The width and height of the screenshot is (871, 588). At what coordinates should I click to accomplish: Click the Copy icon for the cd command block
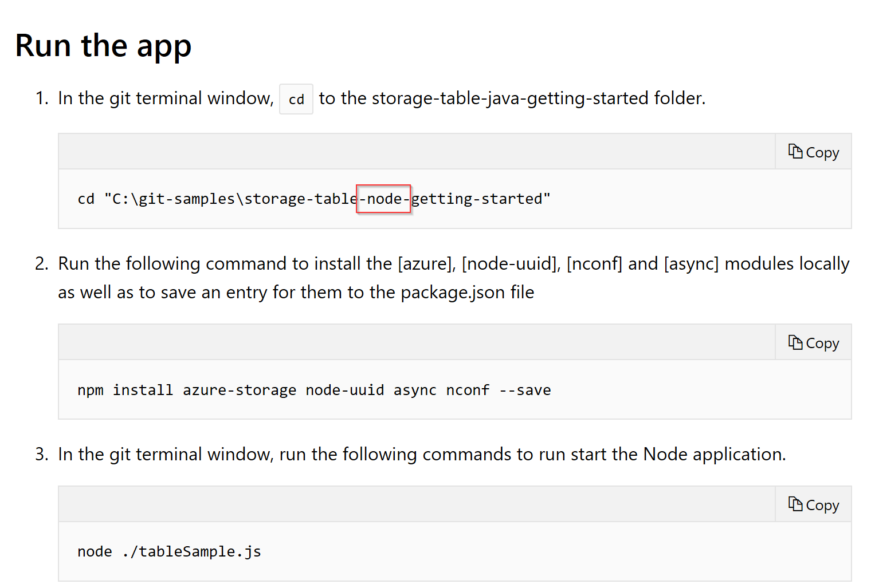tap(797, 151)
